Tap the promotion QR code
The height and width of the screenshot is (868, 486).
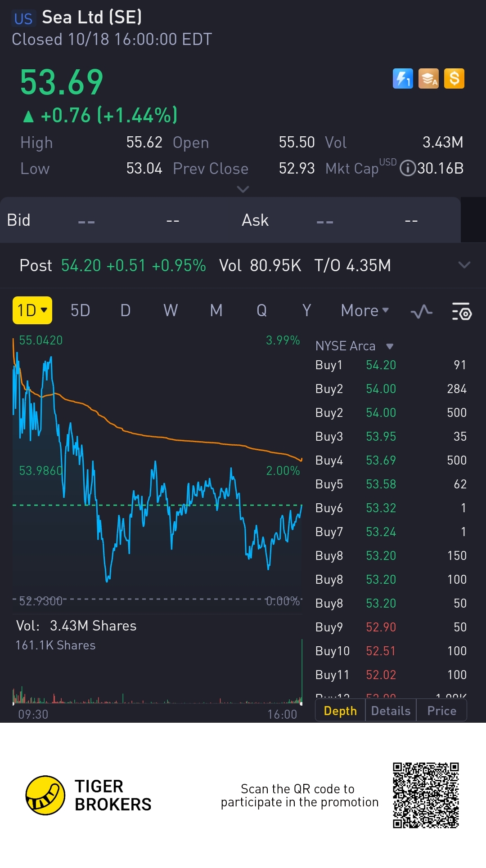(426, 795)
